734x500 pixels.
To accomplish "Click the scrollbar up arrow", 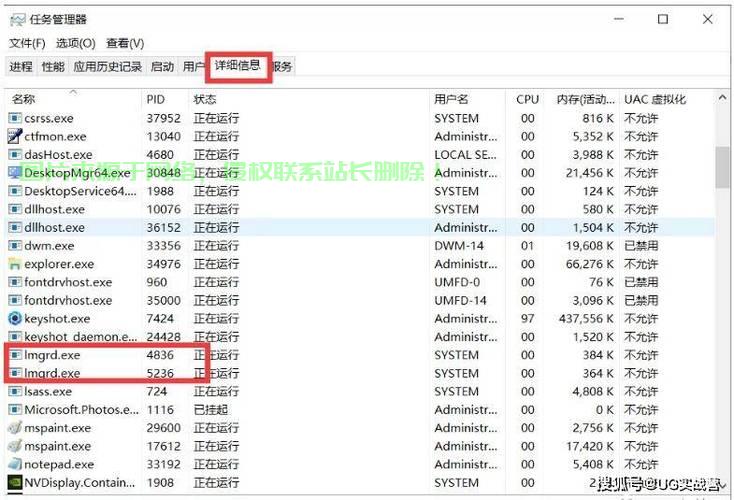I will click(x=722, y=98).
